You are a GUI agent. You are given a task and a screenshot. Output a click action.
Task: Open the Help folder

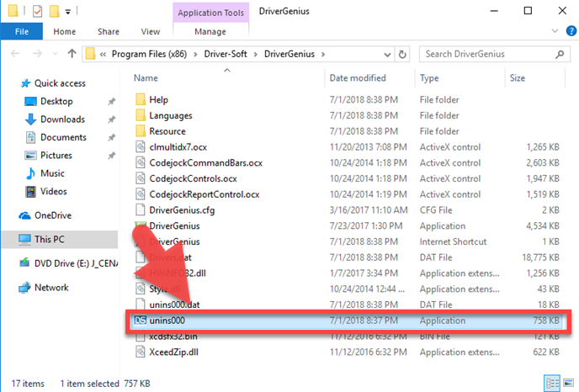pos(158,100)
